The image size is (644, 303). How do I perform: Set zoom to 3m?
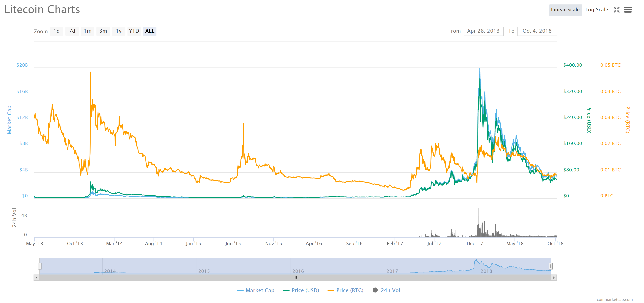pyautogui.click(x=103, y=31)
